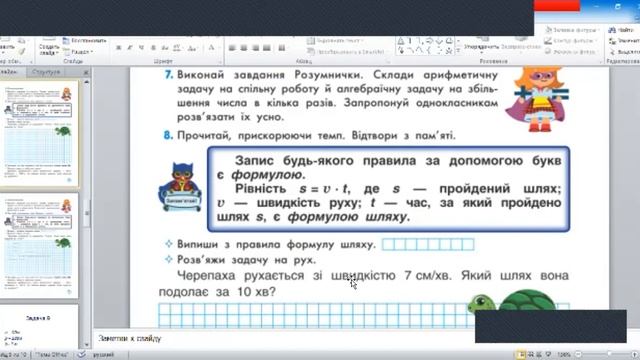Click the theme name in status bar

[51, 355]
